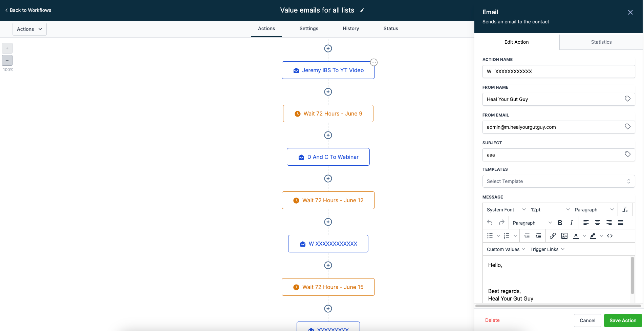This screenshot has height=331, width=644.
Task: Click the clear formatting icon
Action: [x=625, y=209]
